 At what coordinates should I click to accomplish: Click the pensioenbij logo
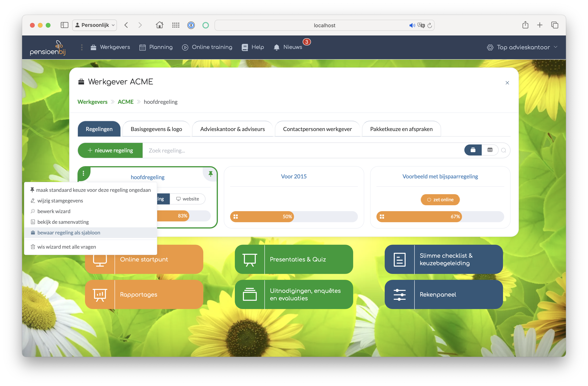pos(48,48)
